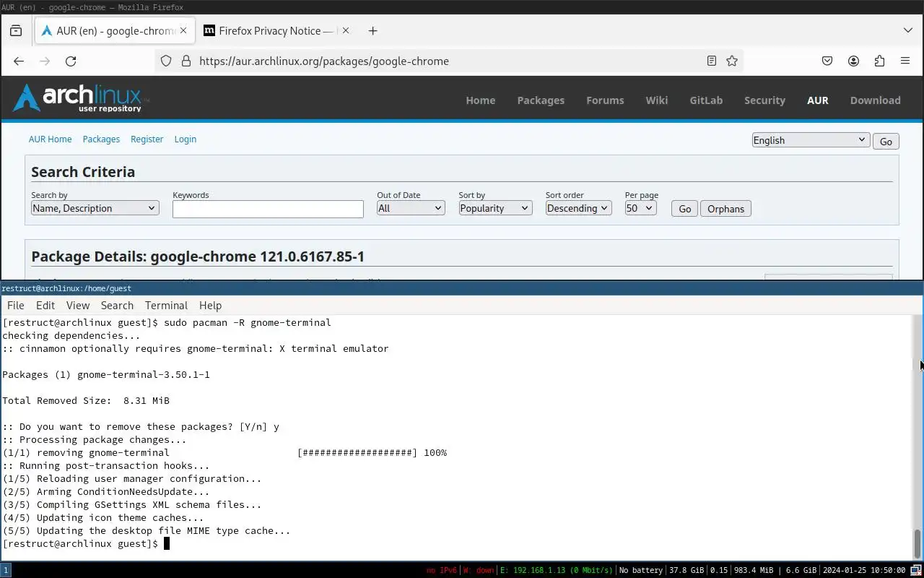Click the '37.8 GiB' disk status entry
Image resolution: width=924 pixels, height=578 pixels.
687,570
